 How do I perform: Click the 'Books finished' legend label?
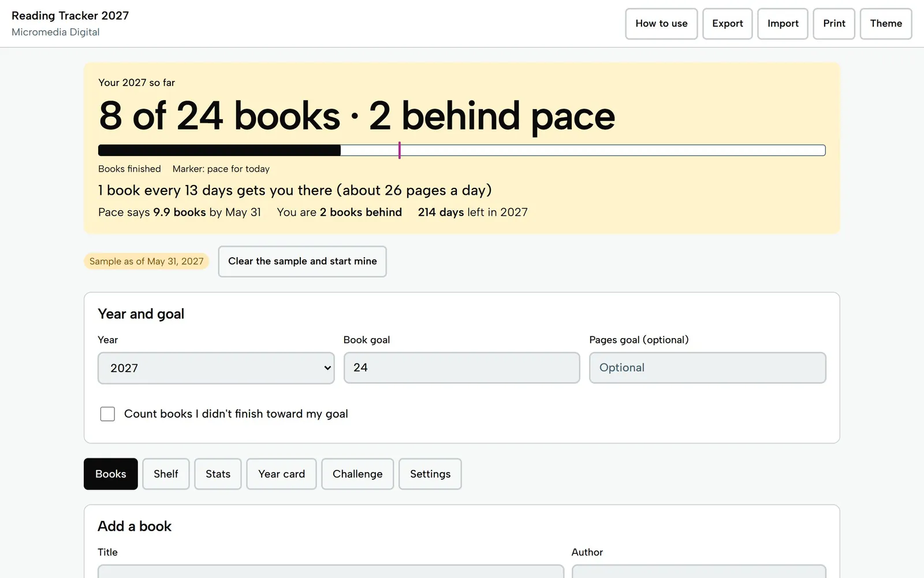pyautogui.click(x=129, y=169)
